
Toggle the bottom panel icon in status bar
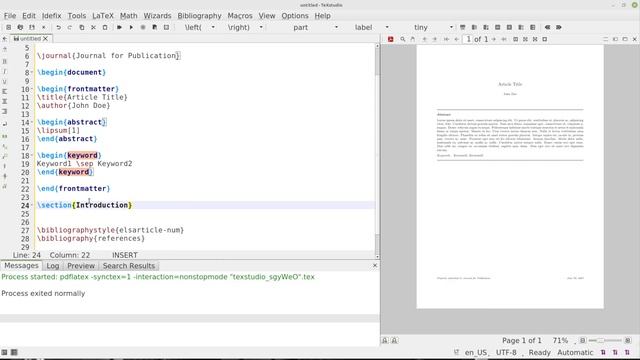14,352
